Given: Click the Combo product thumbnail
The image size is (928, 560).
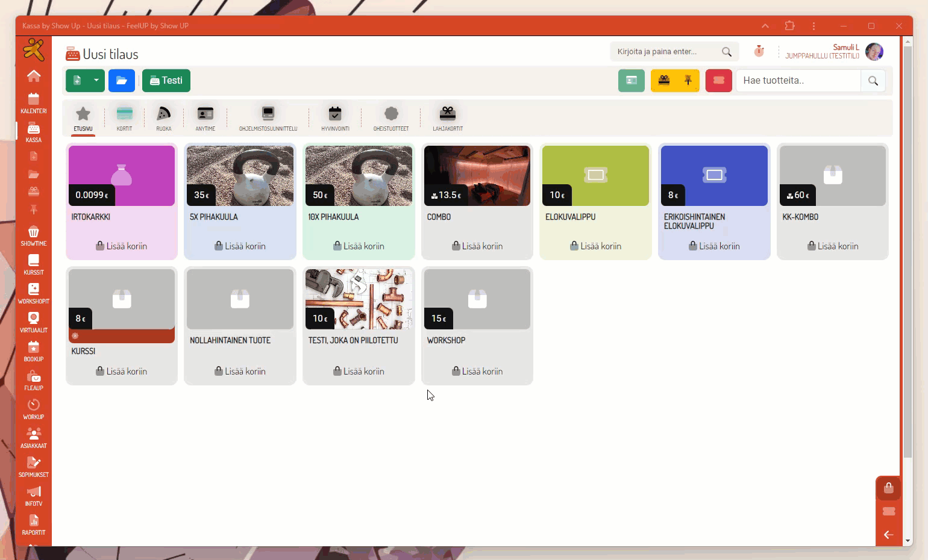Looking at the screenshot, I should (477, 176).
